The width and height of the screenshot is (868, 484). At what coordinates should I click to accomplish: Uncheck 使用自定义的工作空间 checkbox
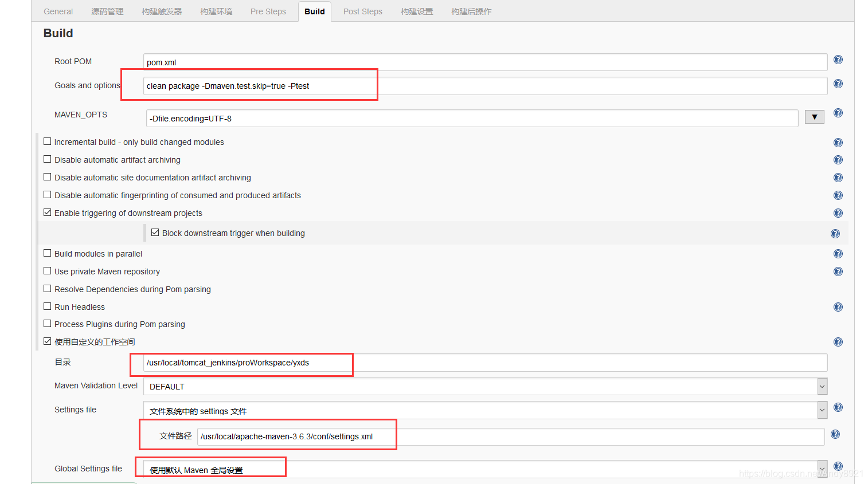[x=48, y=341]
